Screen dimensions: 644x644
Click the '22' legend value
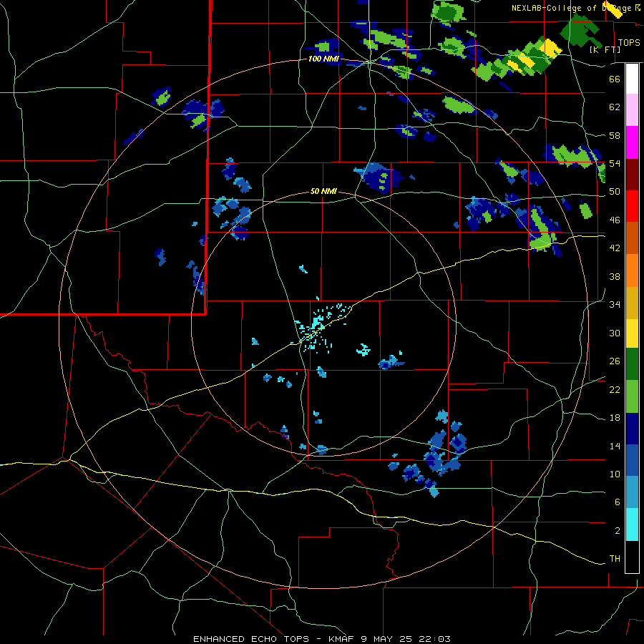(x=615, y=389)
